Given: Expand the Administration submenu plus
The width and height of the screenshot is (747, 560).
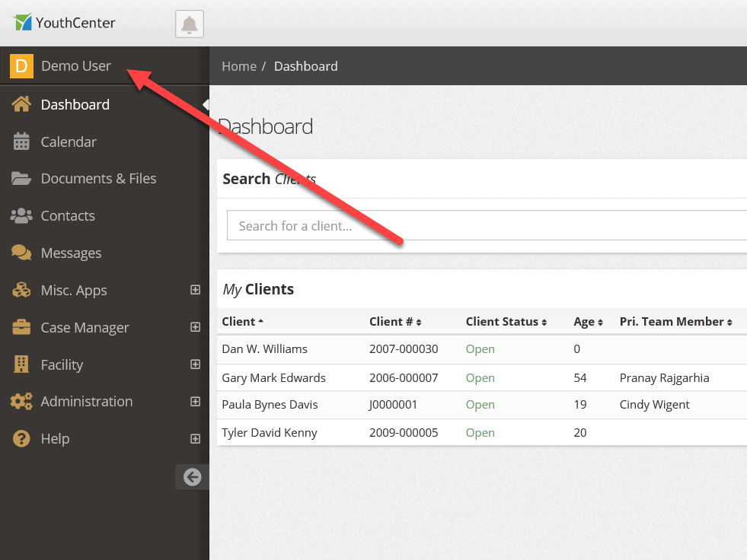Looking at the screenshot, I should click(x=196, y=402).
